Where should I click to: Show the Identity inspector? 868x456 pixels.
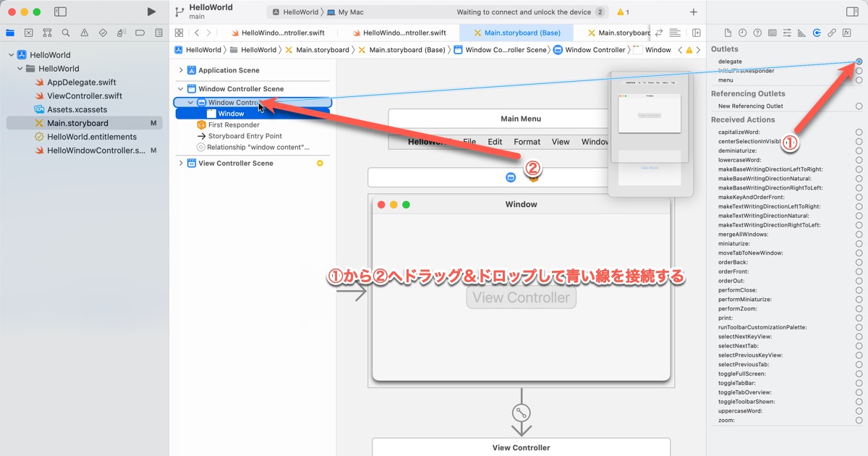point(773,33)
